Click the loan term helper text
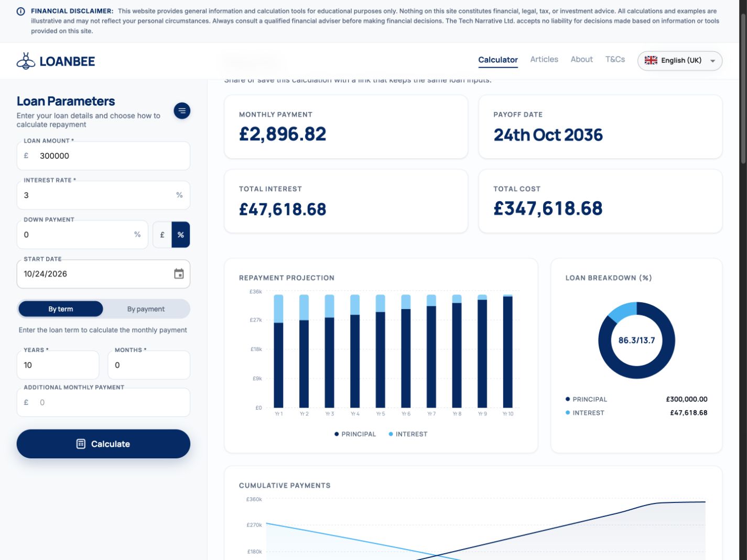Image resolution: width=747 pixels, height=560 pixels. pos(103,330)
